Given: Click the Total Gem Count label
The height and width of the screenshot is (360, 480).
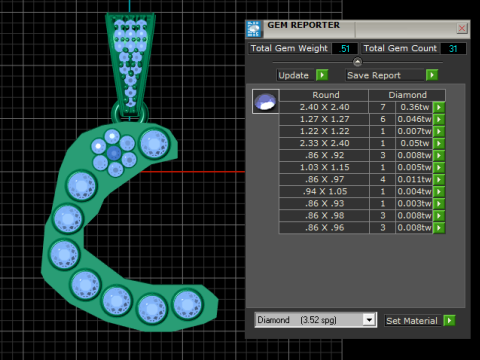Looking at the screenshot, I should [x=400, y=49].
